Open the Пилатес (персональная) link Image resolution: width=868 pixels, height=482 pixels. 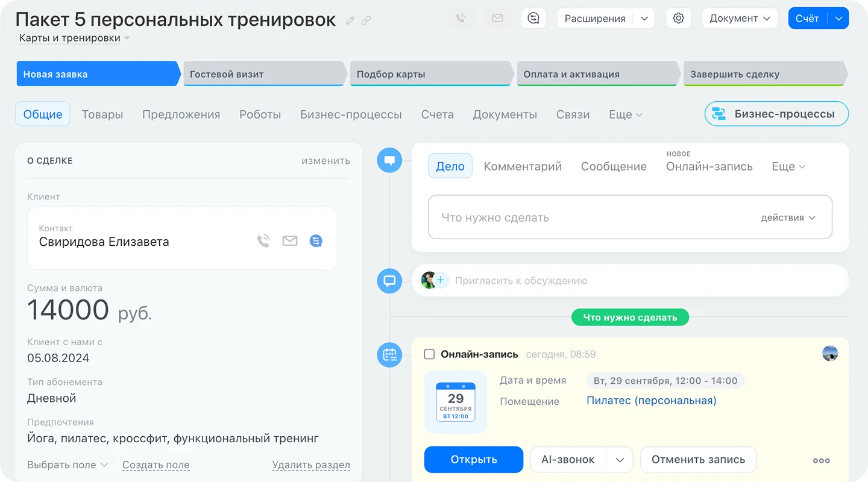[652, 401]
